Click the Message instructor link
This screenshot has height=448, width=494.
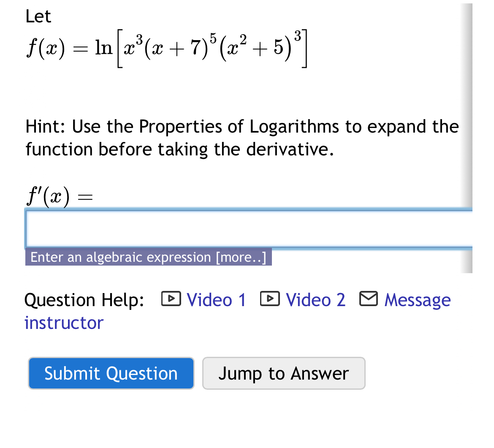point(417,300)
